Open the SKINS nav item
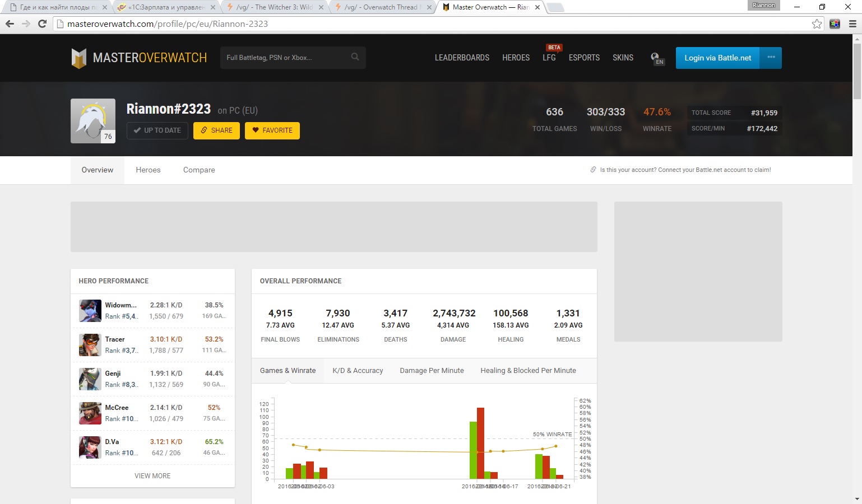Viewport: 862px width, 504px height. [x=623, y=58]
